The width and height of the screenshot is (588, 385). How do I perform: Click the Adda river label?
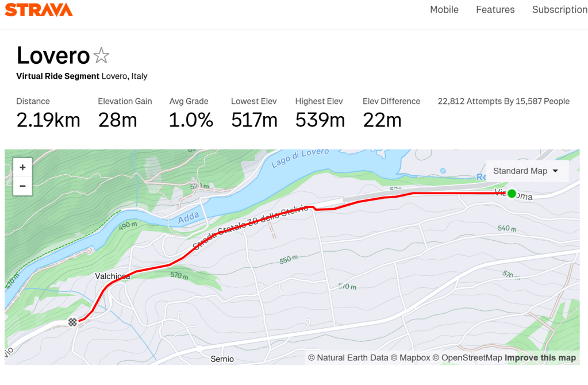point(189,217)
